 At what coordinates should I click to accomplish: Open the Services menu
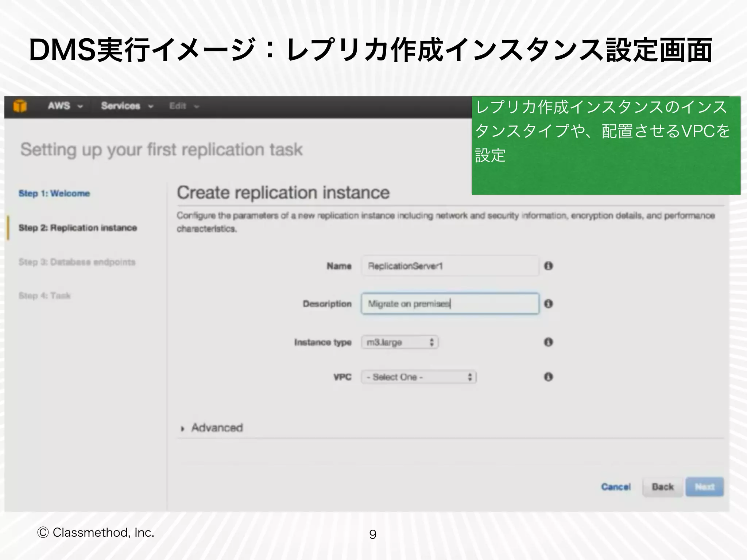coord(127,106)
